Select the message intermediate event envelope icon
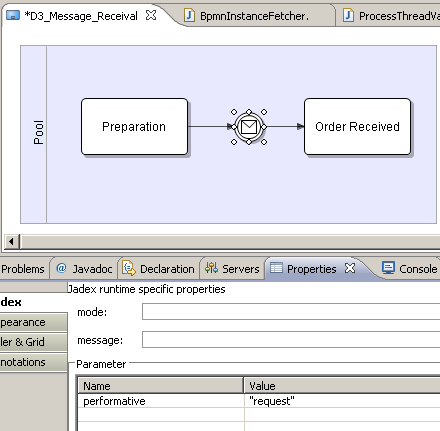This screenshot has height=431, width=440. click(249, 127)
